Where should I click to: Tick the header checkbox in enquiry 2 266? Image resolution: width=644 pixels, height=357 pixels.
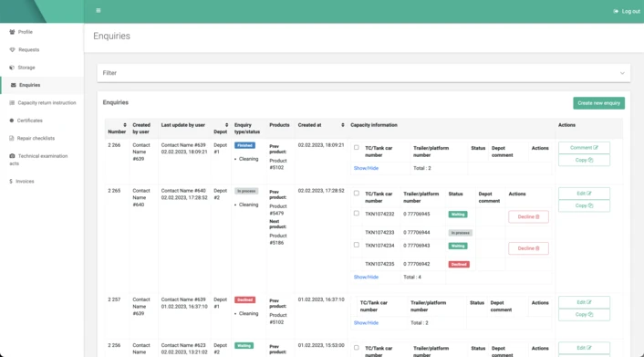357,148
